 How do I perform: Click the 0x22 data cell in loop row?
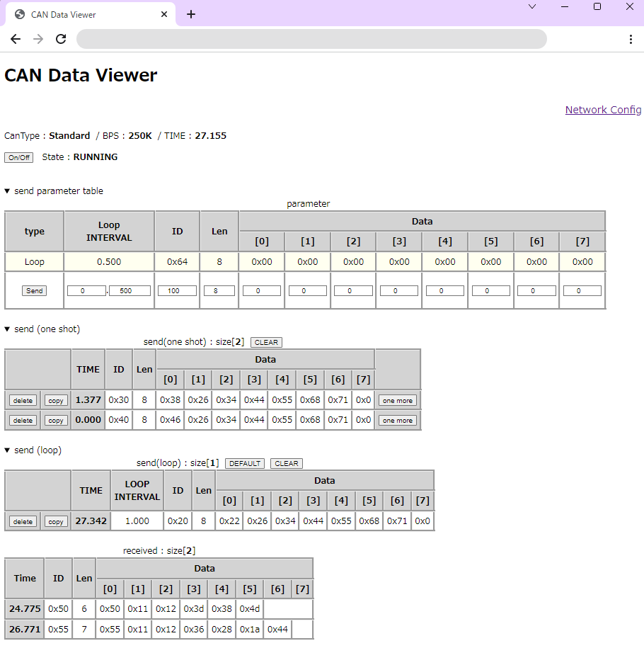[x=229, y=521]
